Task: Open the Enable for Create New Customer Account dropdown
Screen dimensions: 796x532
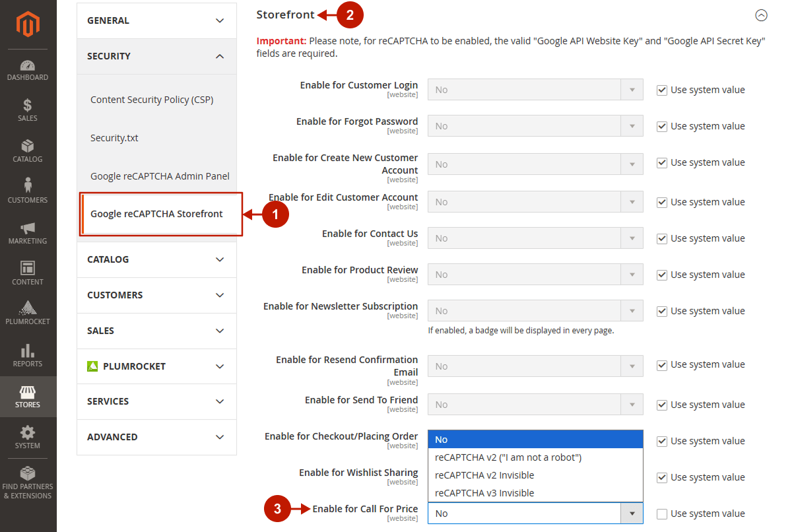Action: click(x=535, y=164)
